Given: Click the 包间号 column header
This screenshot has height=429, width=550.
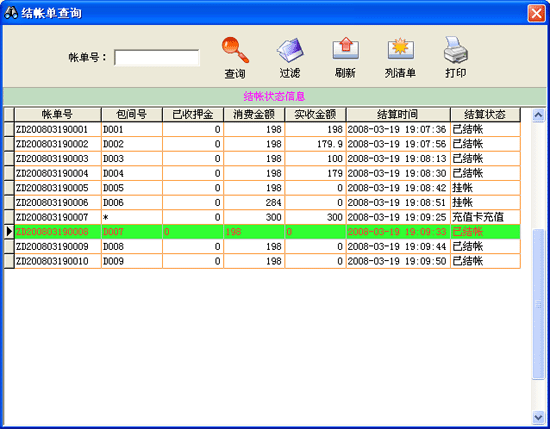Looking at the screenshot, I should pos(132,114).
